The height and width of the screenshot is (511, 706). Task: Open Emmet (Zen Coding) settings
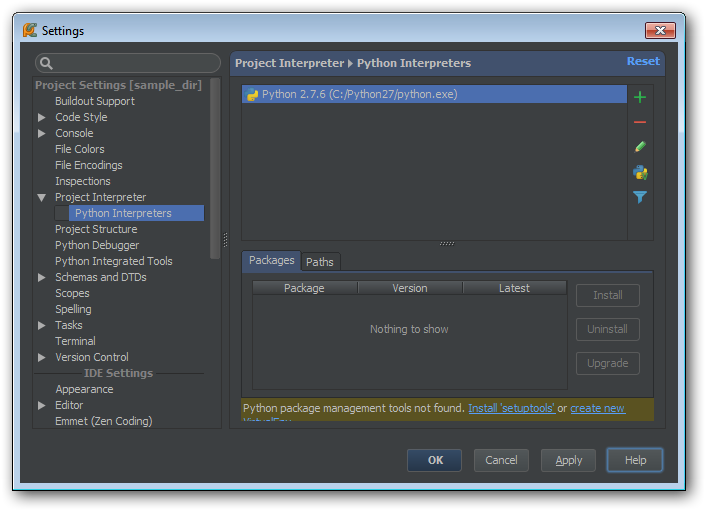(x=104, y=421)
